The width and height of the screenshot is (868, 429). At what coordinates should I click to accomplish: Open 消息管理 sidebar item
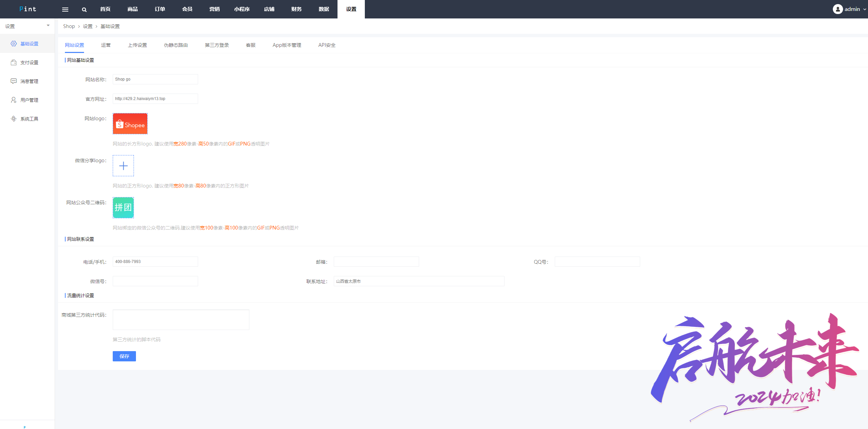pyautogui.click(x=27, y=81)
